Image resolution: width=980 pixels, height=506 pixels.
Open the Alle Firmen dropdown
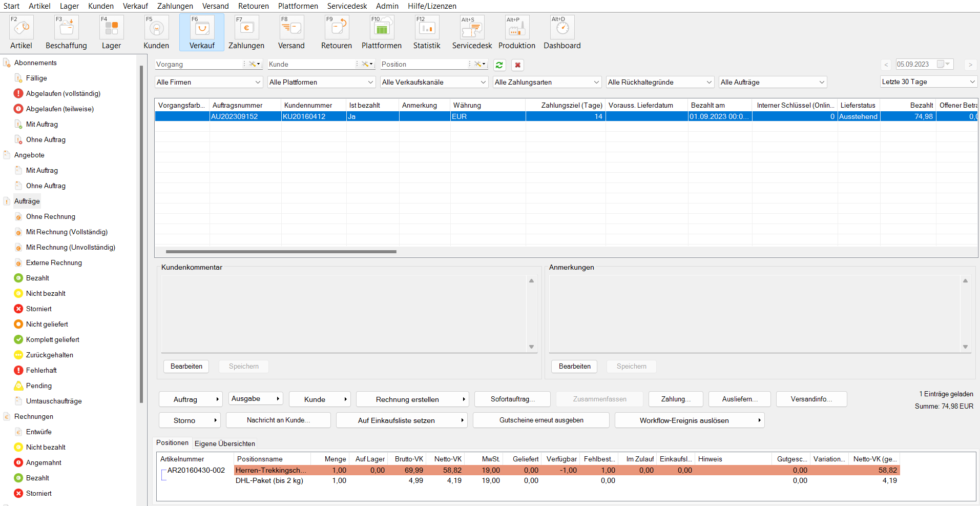pyautogui.click(x=209, y=82)
